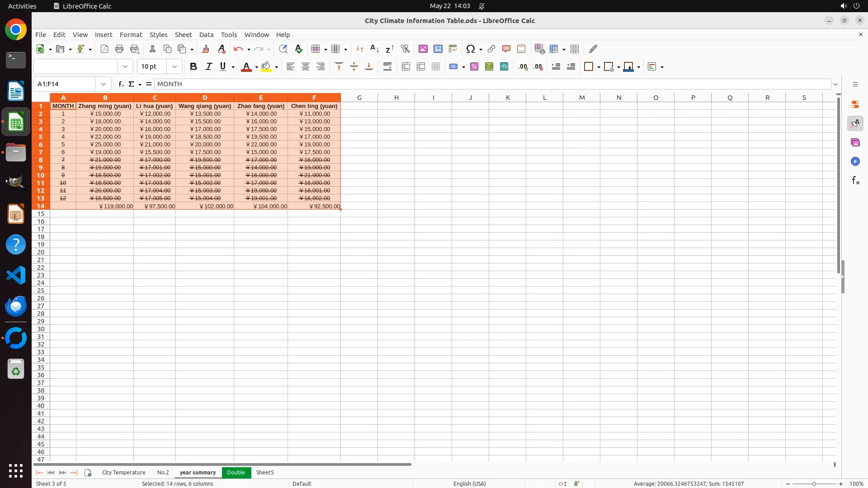
Task: Expand the Font Name dropdown
Action: (125, 67)
